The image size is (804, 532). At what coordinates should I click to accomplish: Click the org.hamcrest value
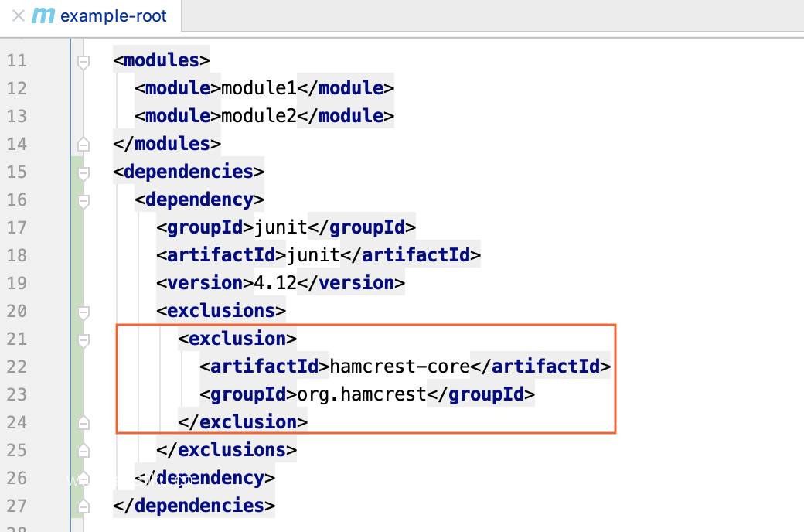362,394
